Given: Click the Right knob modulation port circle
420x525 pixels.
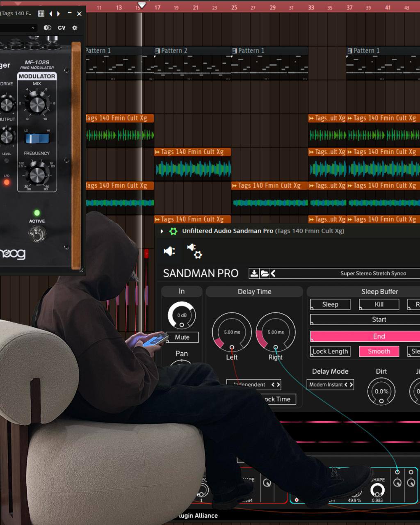Looking at the screenshot, I should coord(276,347).
